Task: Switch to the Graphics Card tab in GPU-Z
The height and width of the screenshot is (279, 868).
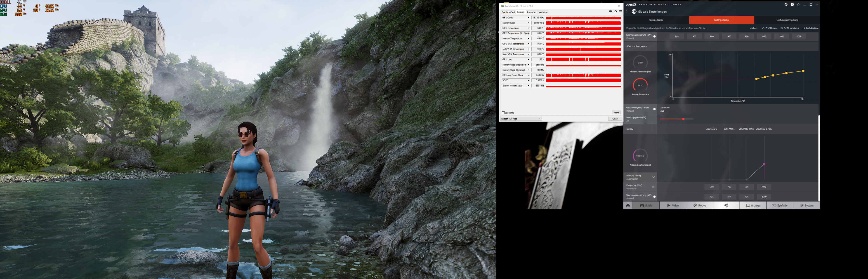Action: click(x=508, y=12)
